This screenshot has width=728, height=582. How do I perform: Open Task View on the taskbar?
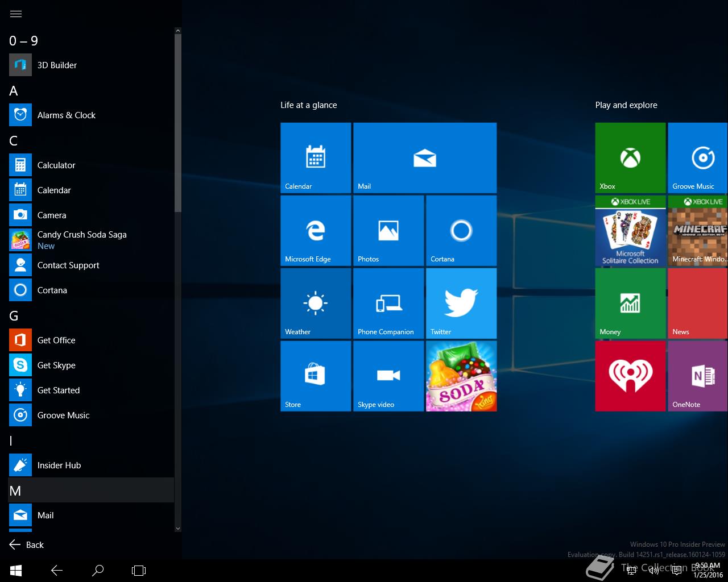(x=139, y=570)
